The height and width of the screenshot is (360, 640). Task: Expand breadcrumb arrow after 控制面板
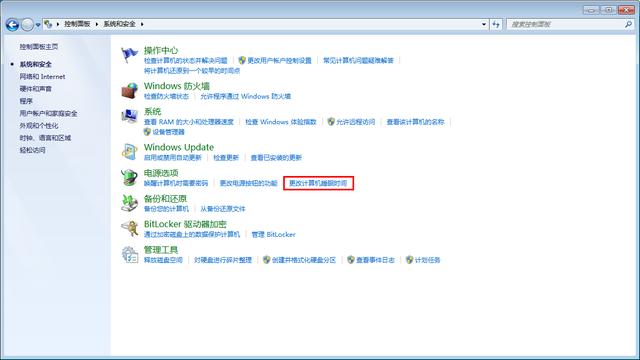(x=97, y=24)
